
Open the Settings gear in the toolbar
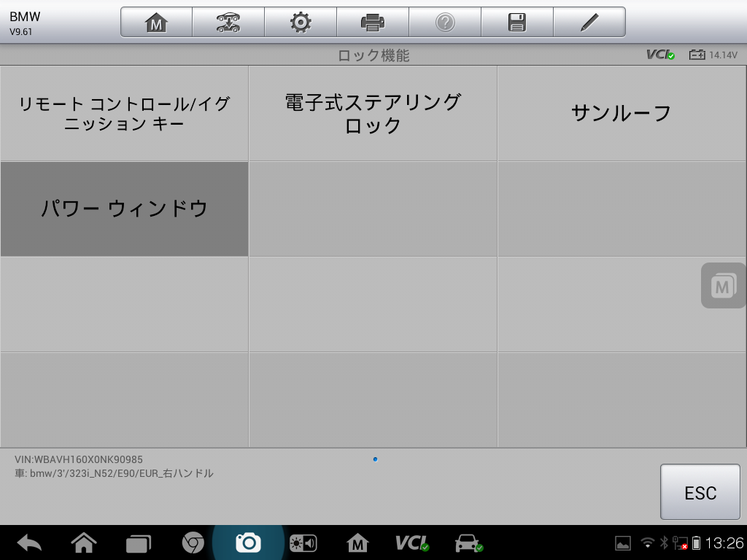click(x=300, y=21)
